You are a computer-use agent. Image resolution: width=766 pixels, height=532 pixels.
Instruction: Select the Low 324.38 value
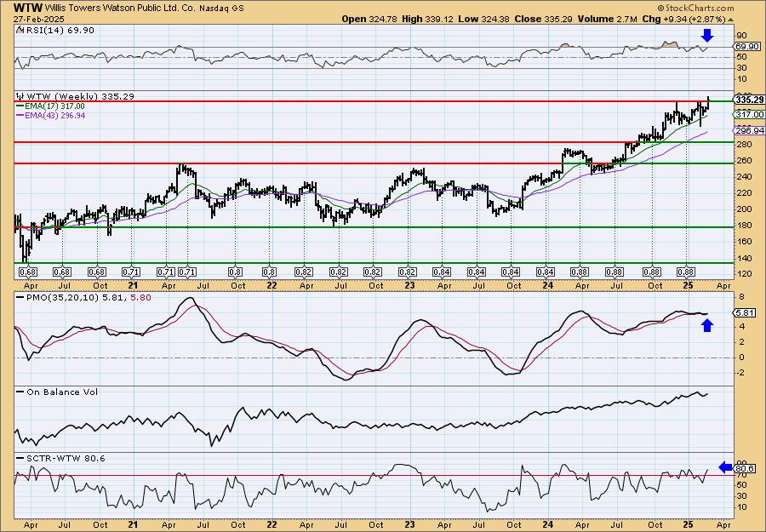coord(483,19)
